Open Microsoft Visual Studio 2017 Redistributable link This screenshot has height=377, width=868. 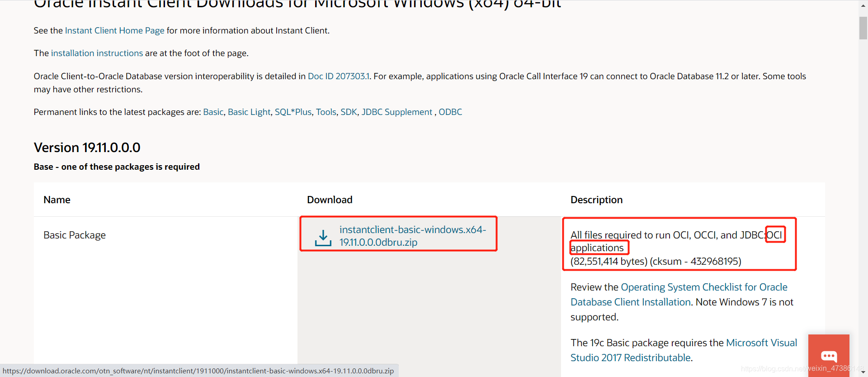click(x=684, y=350)
